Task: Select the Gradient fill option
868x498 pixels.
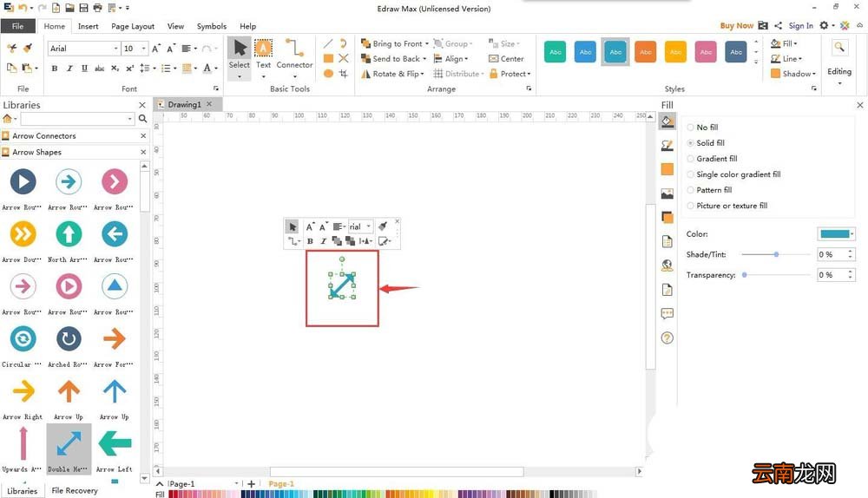Action: pos(712,158)
